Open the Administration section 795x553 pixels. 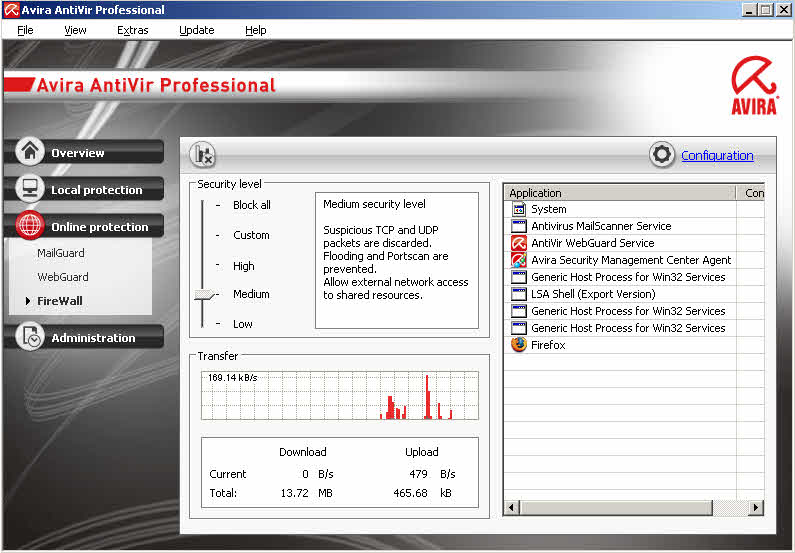84,337
